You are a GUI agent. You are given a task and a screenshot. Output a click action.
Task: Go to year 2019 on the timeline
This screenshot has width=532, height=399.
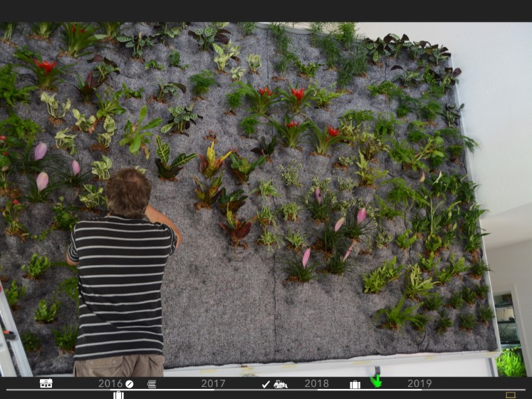[419, 383]
